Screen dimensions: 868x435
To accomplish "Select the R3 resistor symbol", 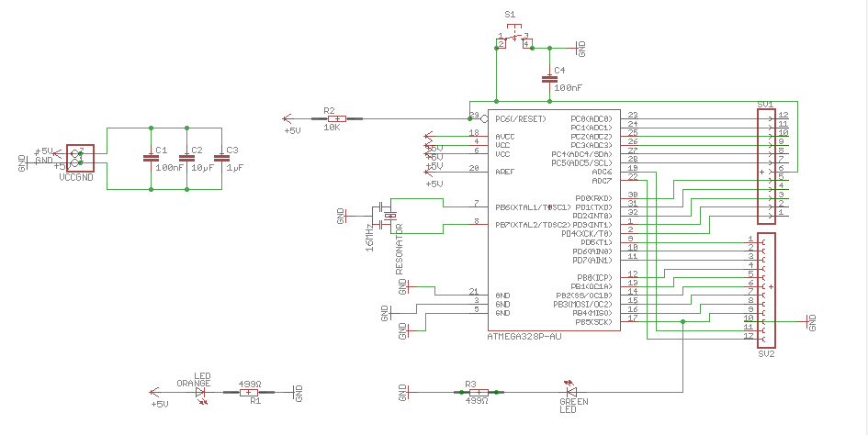I will (x=479, y=392).
